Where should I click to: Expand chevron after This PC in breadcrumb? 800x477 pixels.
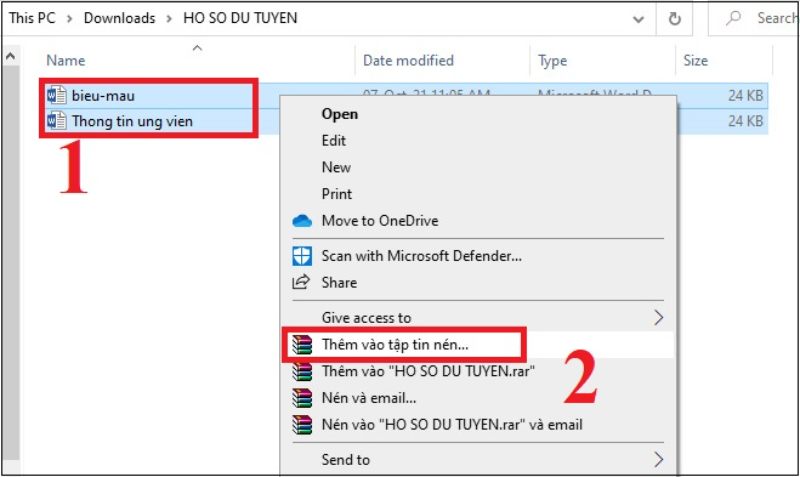tap(70, 19)
